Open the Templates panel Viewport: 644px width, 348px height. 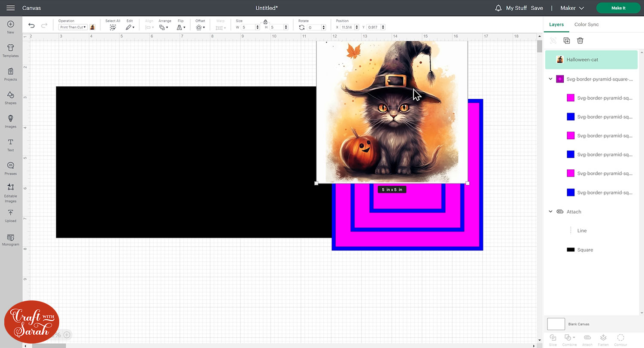(x=11, y=51)
